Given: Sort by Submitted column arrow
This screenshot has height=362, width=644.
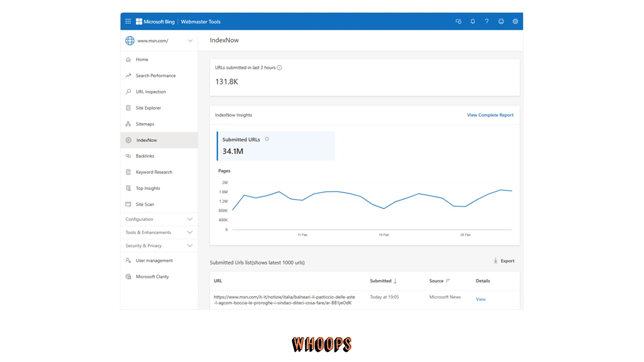Looking at the screenshot, I should pos(395,281).
